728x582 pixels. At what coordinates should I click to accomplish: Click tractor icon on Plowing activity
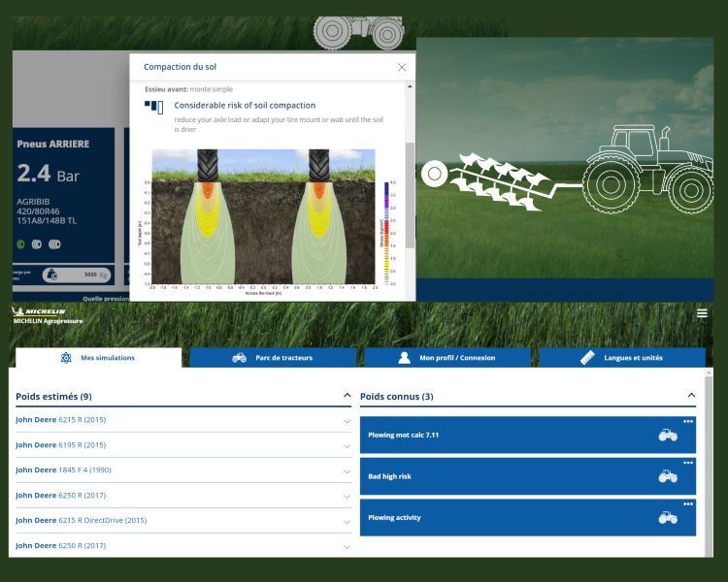(x=668, y=518)
